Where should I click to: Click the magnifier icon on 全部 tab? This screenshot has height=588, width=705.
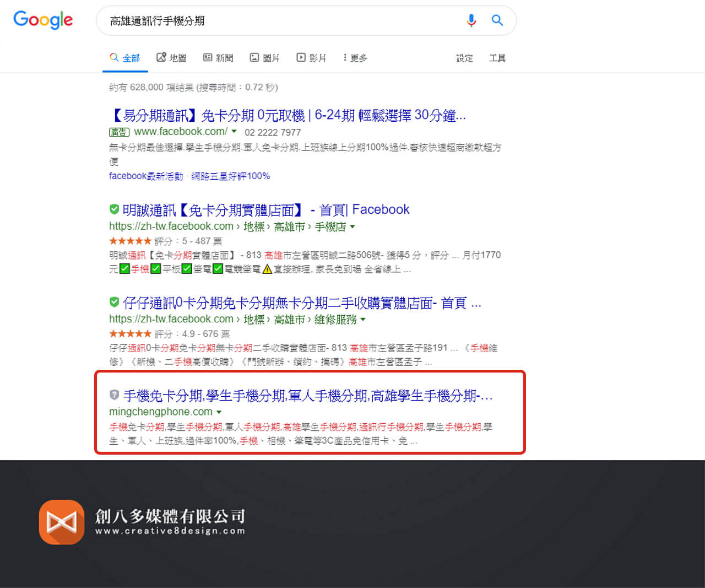coord(114,57)
